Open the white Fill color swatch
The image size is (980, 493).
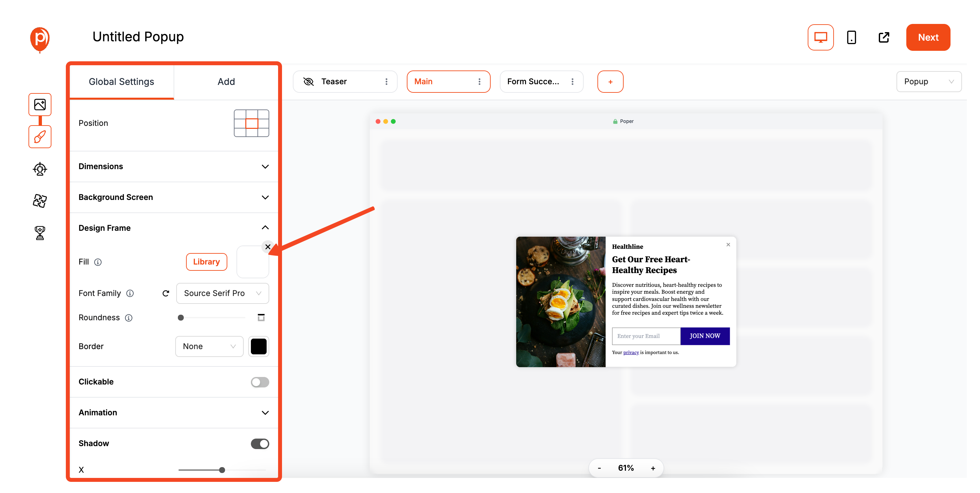point(252,262)
